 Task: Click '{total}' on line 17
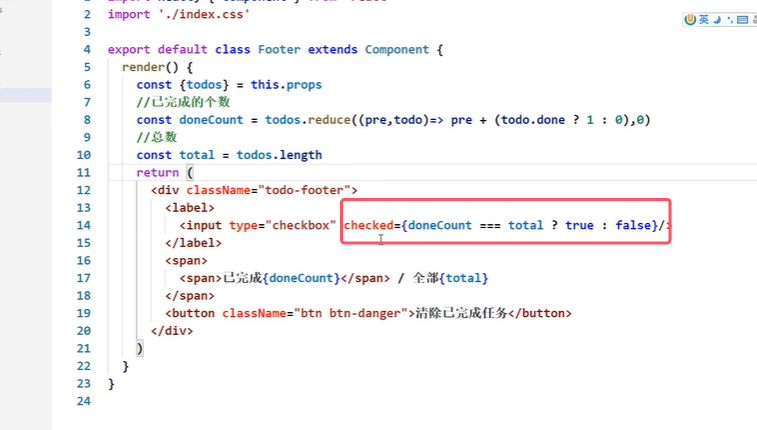pos(463,278)
